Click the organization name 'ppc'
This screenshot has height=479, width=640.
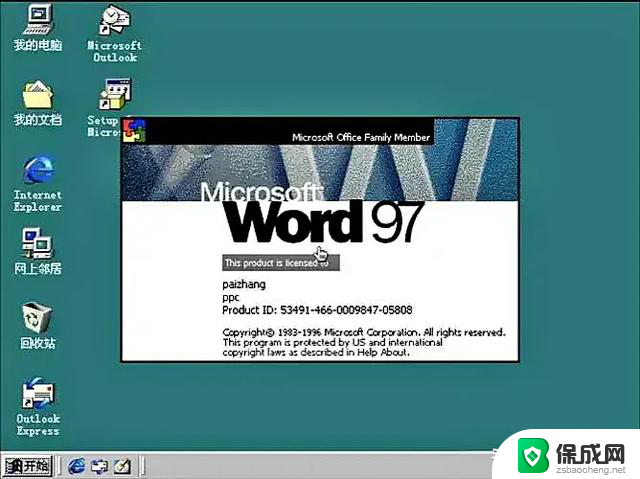click(231, 297)
